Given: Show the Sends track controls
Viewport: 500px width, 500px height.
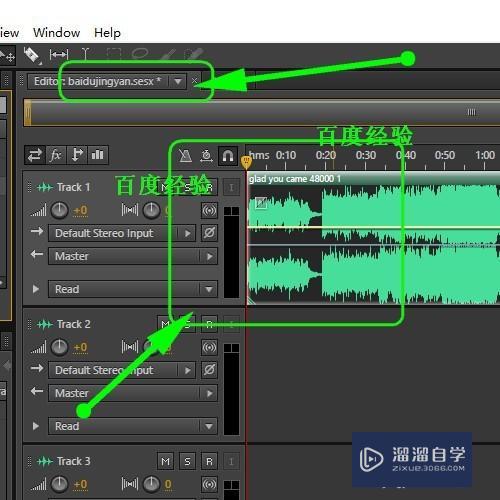Looking at the screenshot, I should click(x=77, y=155).
